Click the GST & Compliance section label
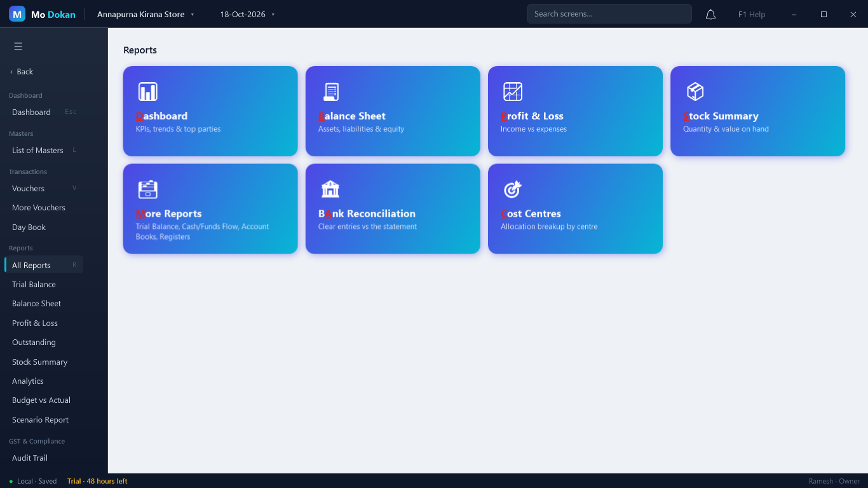This screenshot has width=868, height=488. pyautogui.click(x=37, y=441)
